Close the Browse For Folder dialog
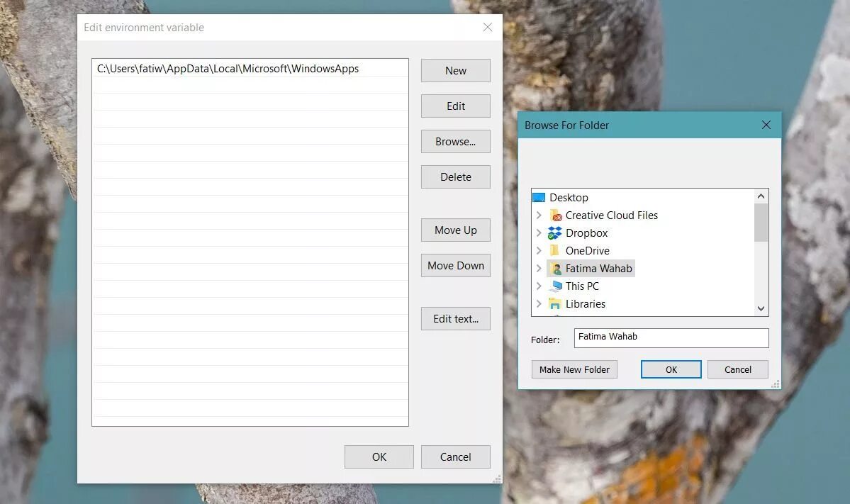Viewport: 850px width, 504px height. [766, 125]
